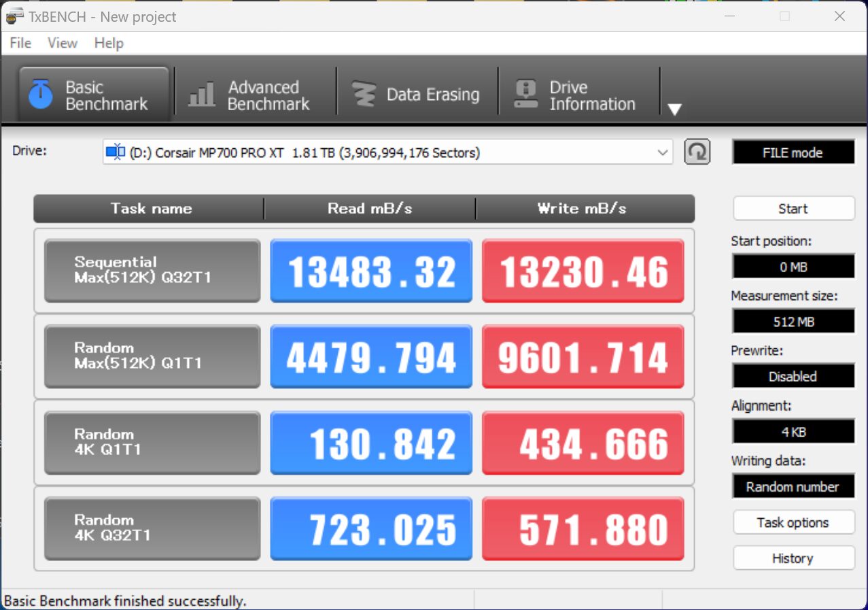Click the Measurement size 512 MB field
868x610 pixels.
pyautogui.click(x=793, y=321)
